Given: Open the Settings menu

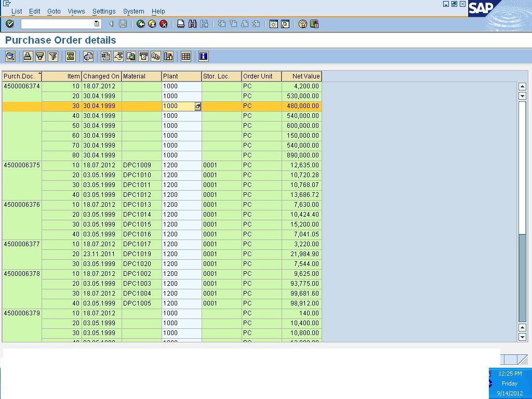Looking at the screenshot, I should [x=104, y=11].
